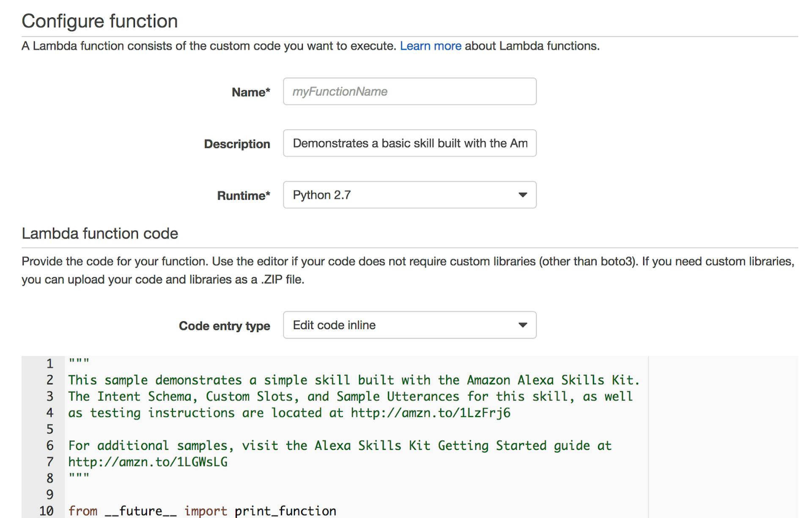Click the 'Runtime*' field label
The image size is (812, 518).
[243, 196]
